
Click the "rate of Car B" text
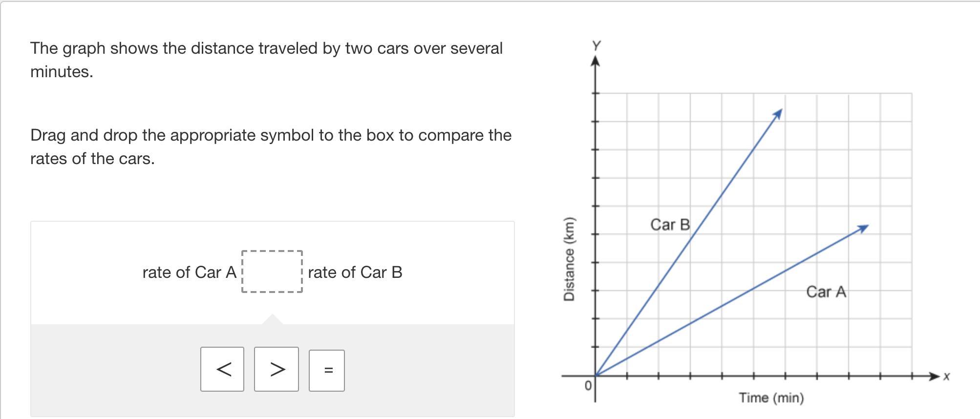pos(355,272)
